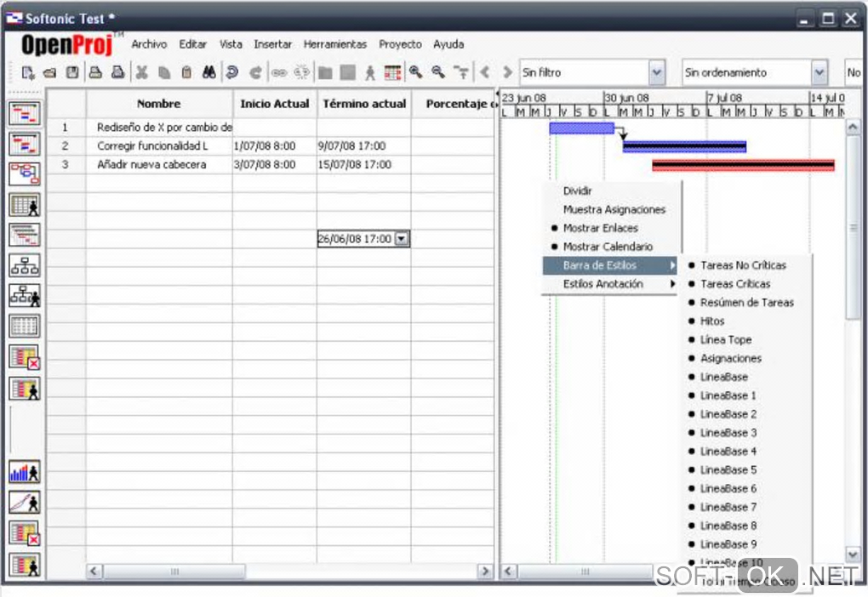The height and width of the screenshot is (597, 868).
Task: Select the Añadir nueva cabecera task name cell
Action: (159, 165)
